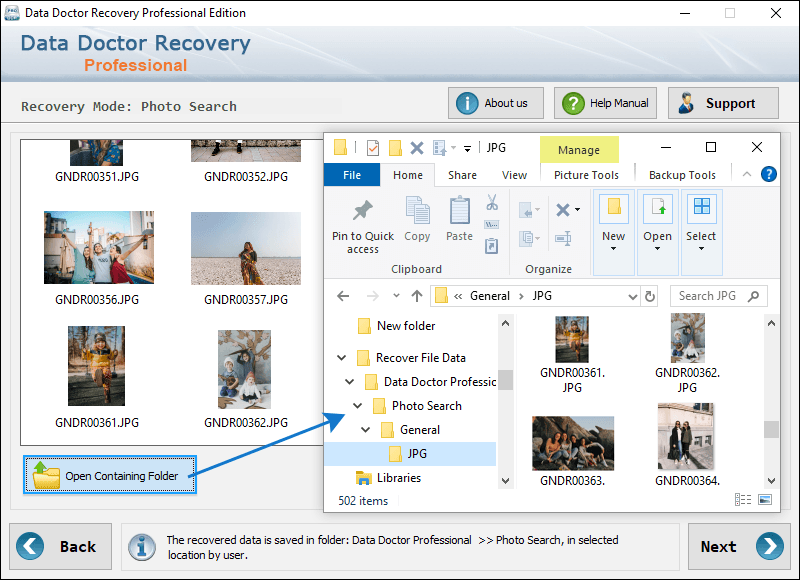Click Pin to Quick access icon

tap(363, 211)
